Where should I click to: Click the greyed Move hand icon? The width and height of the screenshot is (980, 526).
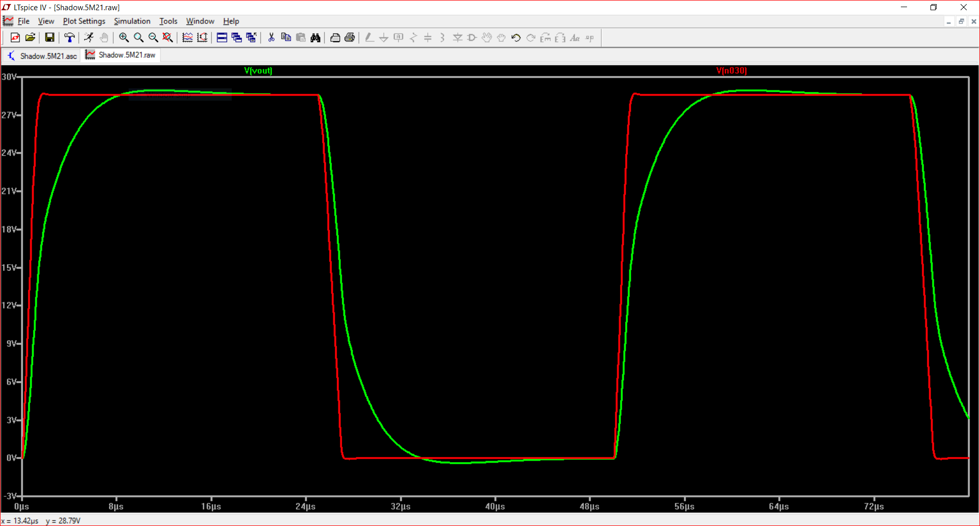tap(487, 37)
